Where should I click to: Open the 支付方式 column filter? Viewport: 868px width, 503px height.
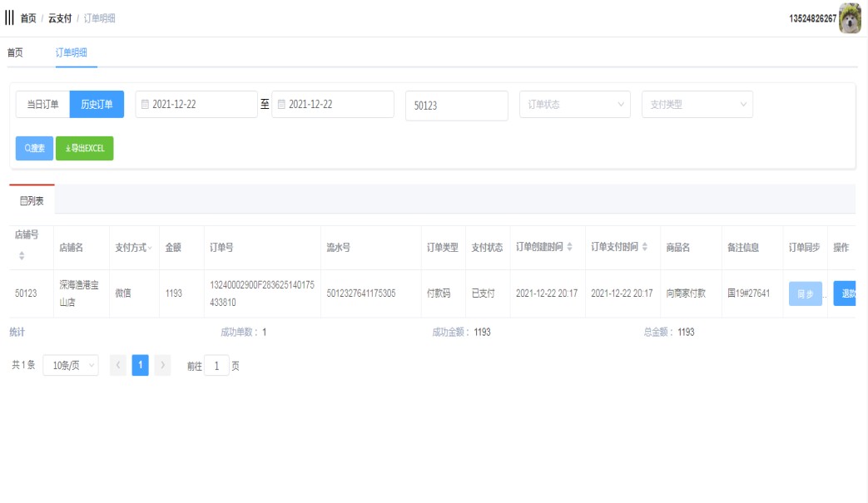pyautogui.click(x=150, y=248)
